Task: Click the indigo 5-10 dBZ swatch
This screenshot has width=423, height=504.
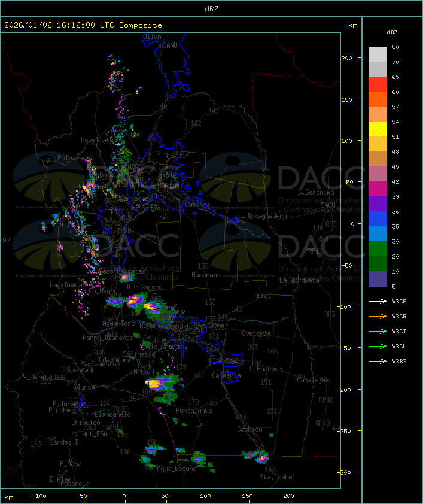Action: click(x=378, y=279)
